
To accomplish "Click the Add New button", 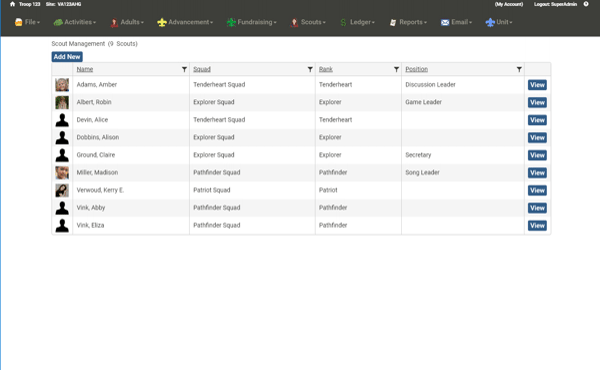I will tap(67, 57).
